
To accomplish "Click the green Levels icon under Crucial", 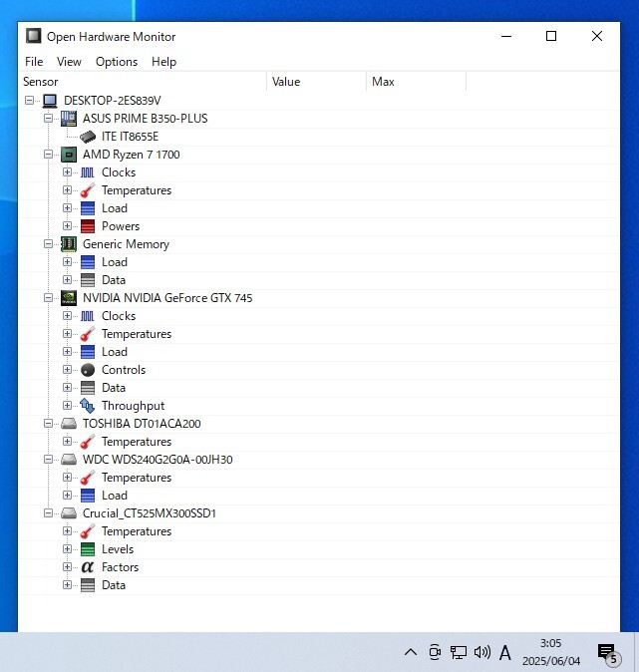I will coord(88,549).
